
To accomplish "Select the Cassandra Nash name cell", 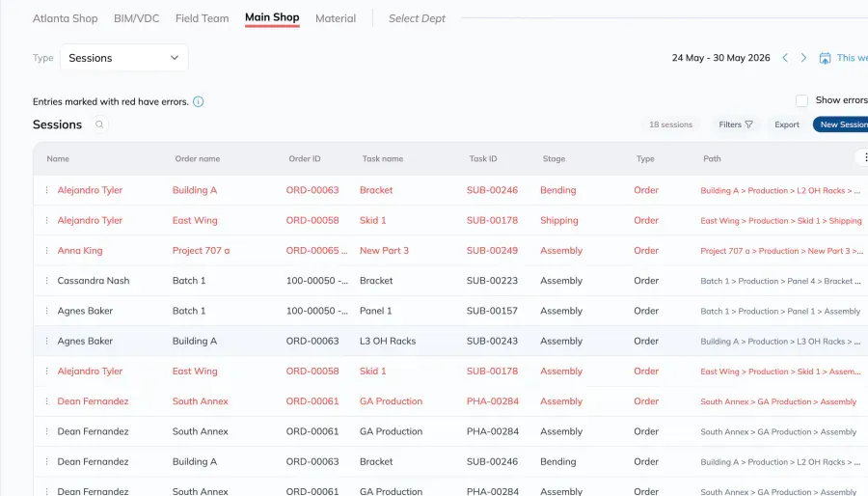I will tap(94, 281).
